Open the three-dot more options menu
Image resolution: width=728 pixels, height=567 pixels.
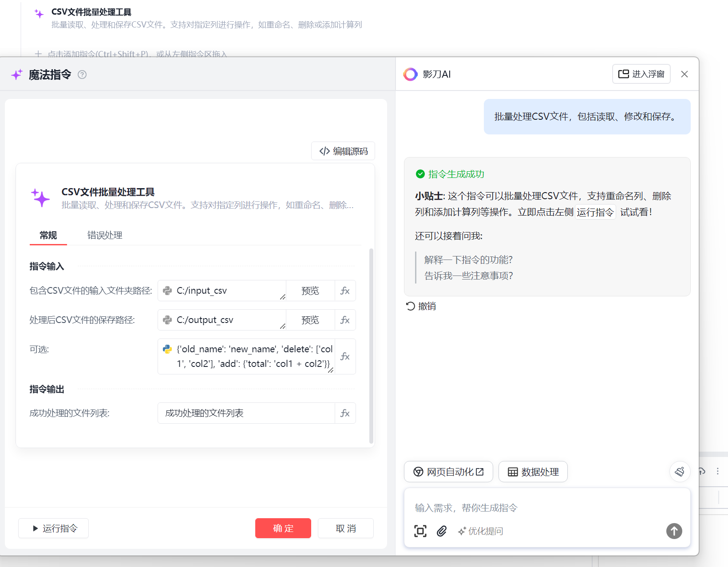pyautogui.click(x=718, y=472)
